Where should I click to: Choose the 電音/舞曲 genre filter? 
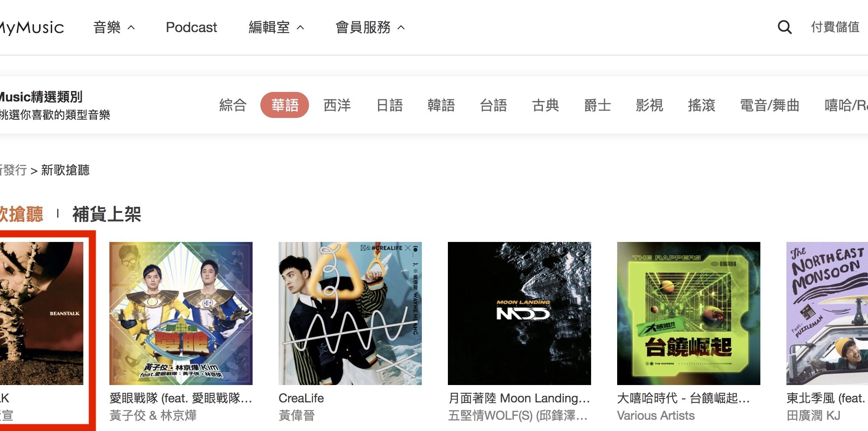point(769,105)
